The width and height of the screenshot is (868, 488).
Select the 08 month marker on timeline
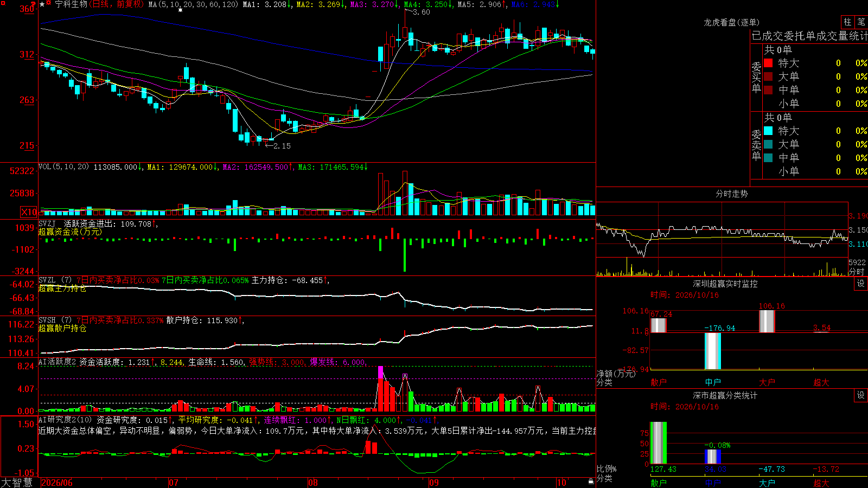click(313, 483)
